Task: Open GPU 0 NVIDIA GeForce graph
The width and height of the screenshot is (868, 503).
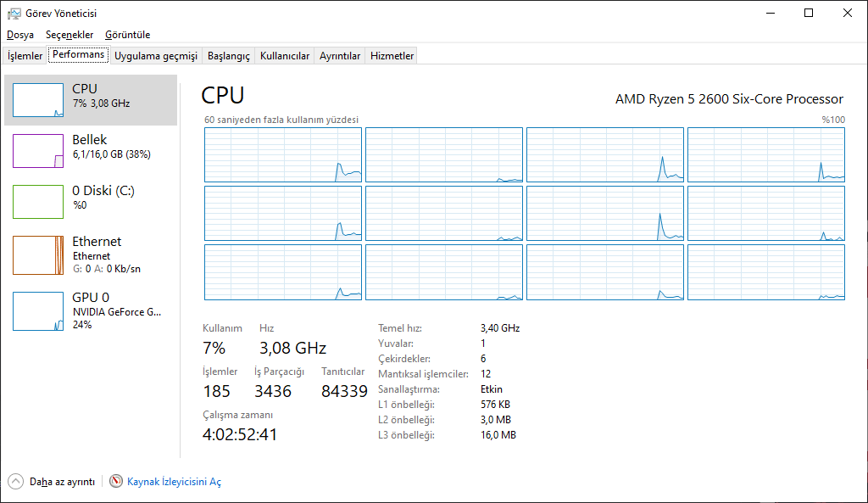Action: point(37,311)
